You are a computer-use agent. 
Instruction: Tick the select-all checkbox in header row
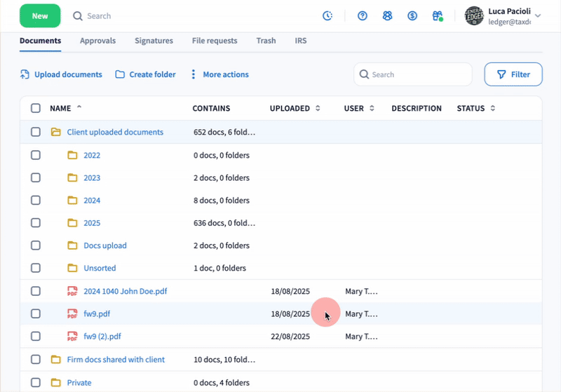pyautogui.click(x=36, y=108)
